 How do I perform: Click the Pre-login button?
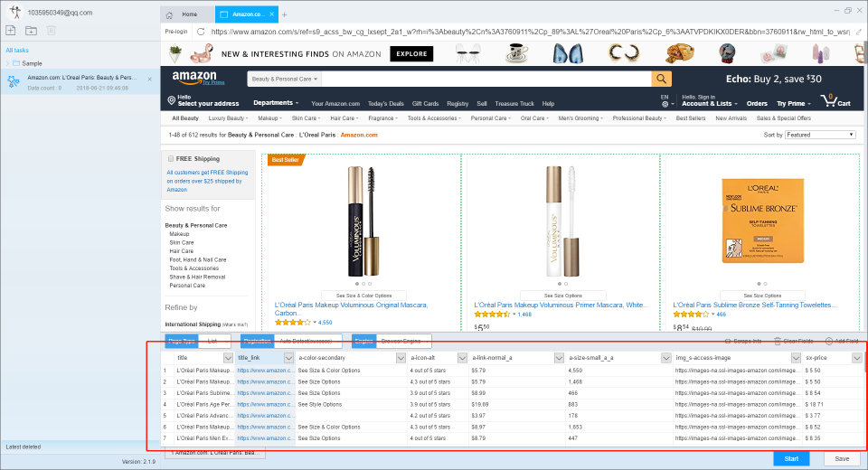coord(176,32)
